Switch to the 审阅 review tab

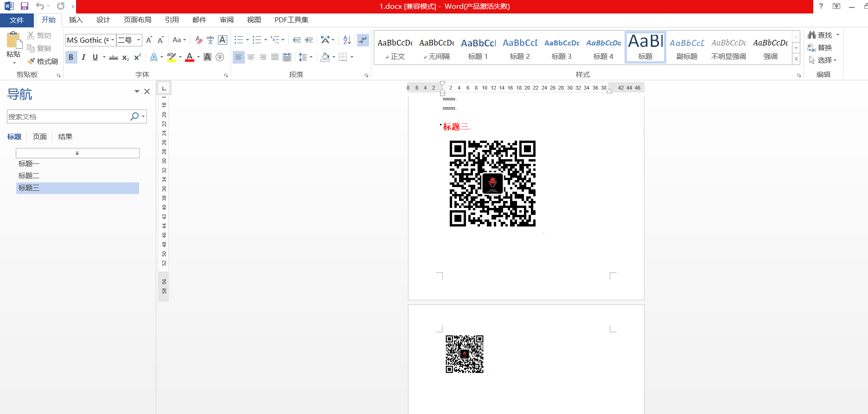pyautogui.click(x=227, y=20)
